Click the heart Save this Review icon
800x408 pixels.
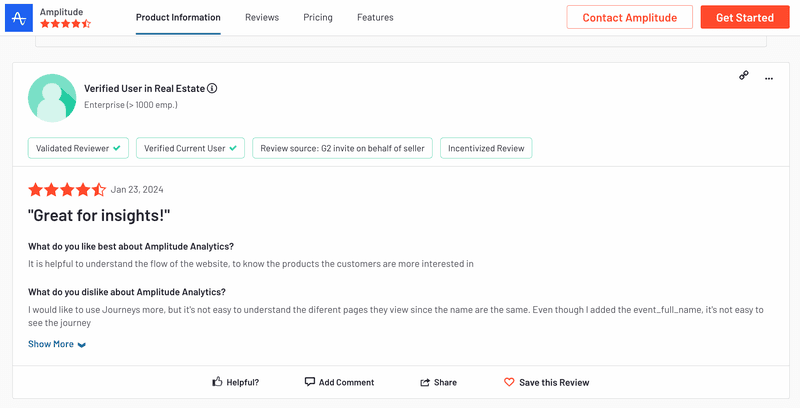coord(509,382)
